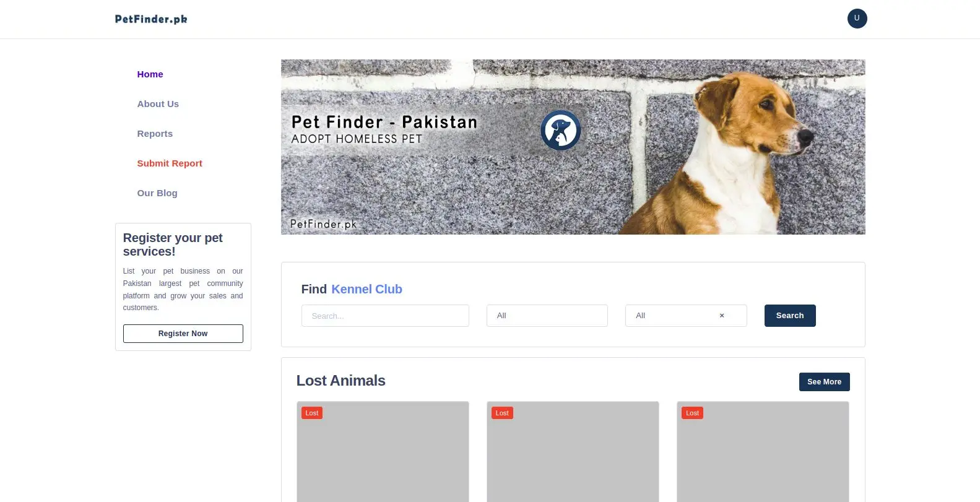Click the Search button

pos(790,316)
